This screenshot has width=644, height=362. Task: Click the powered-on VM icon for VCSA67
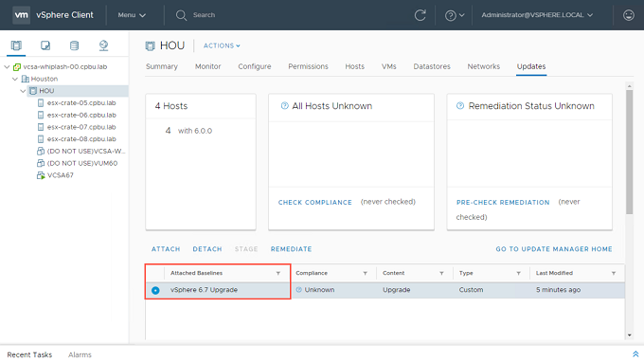(41, 175)
